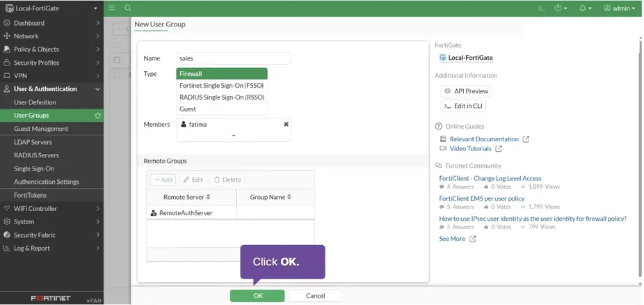Open the help question mark menu
Screen dimensions: 644x305
pyautogui.click(x=561, y=8)
